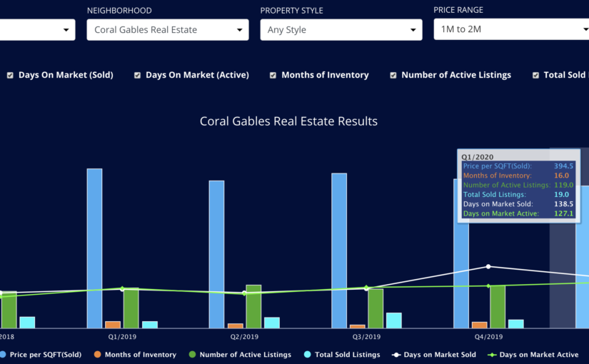Click the Coral Gables Real Estate Results title
Image resolution: width=589 pixels, height=364 pixels.
click(288, 121)
